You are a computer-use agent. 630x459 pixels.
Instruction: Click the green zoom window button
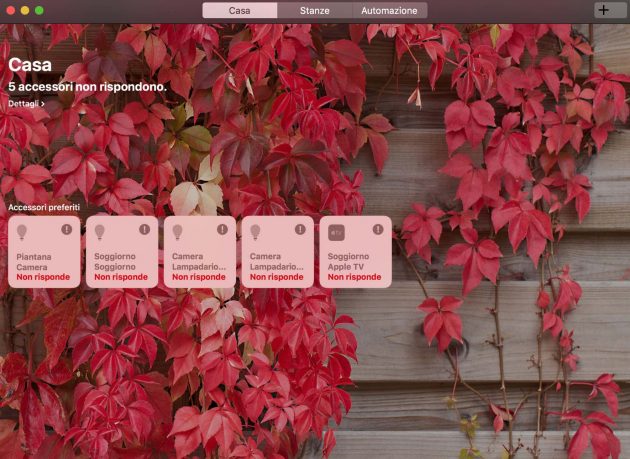pyautogui.click(x=39, y=10)
